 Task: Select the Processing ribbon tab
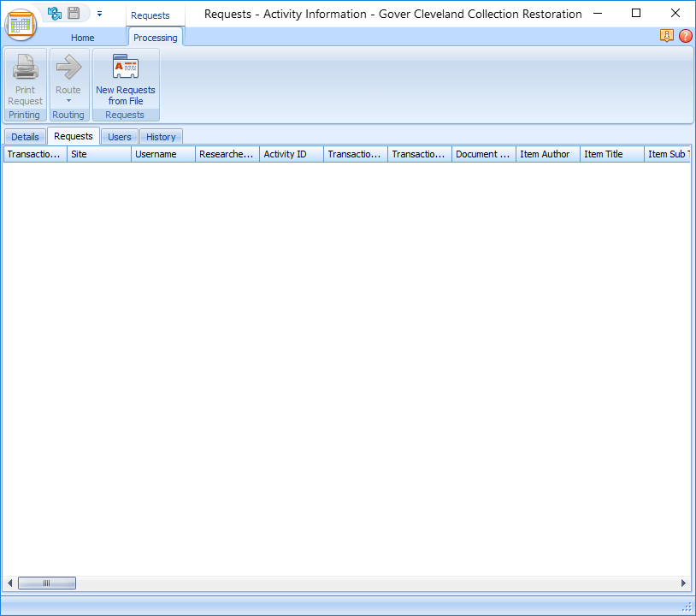tap(155, 38)
